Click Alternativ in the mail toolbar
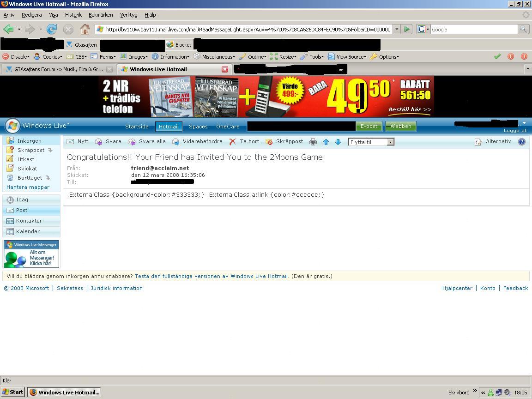 pyautogui.click(x=493, y=141)
